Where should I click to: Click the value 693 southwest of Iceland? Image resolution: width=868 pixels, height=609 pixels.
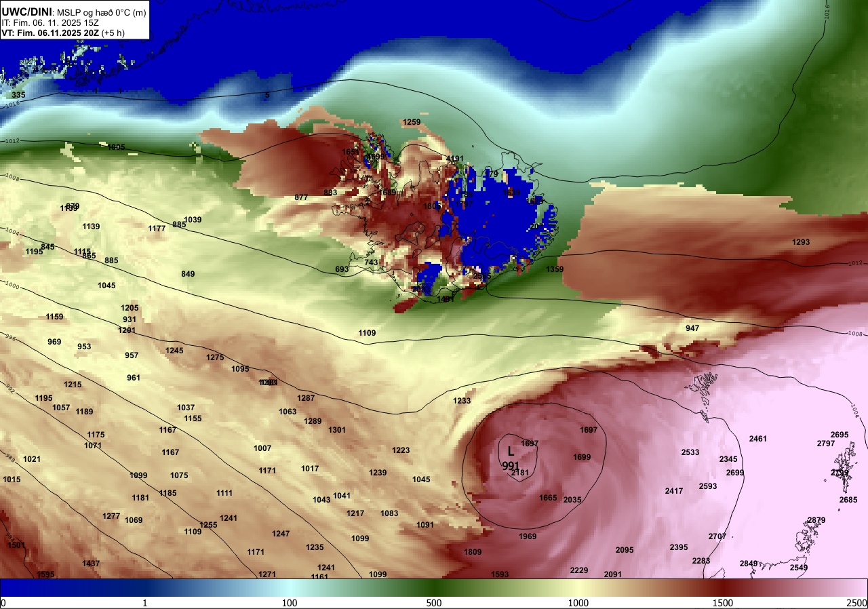click(x=342, y=269)
